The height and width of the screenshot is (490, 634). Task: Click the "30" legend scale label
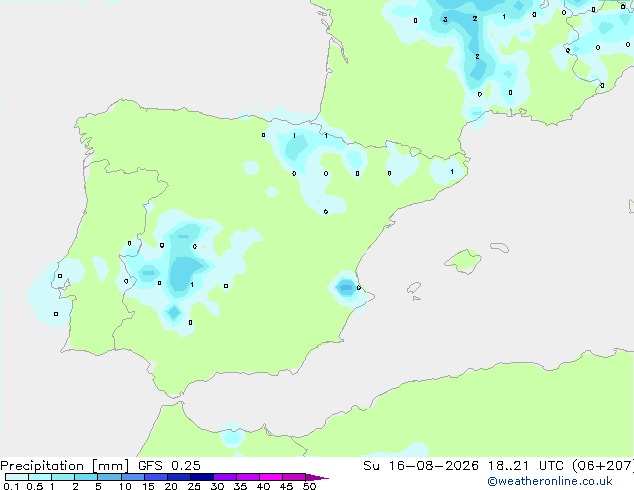[217, 486]
